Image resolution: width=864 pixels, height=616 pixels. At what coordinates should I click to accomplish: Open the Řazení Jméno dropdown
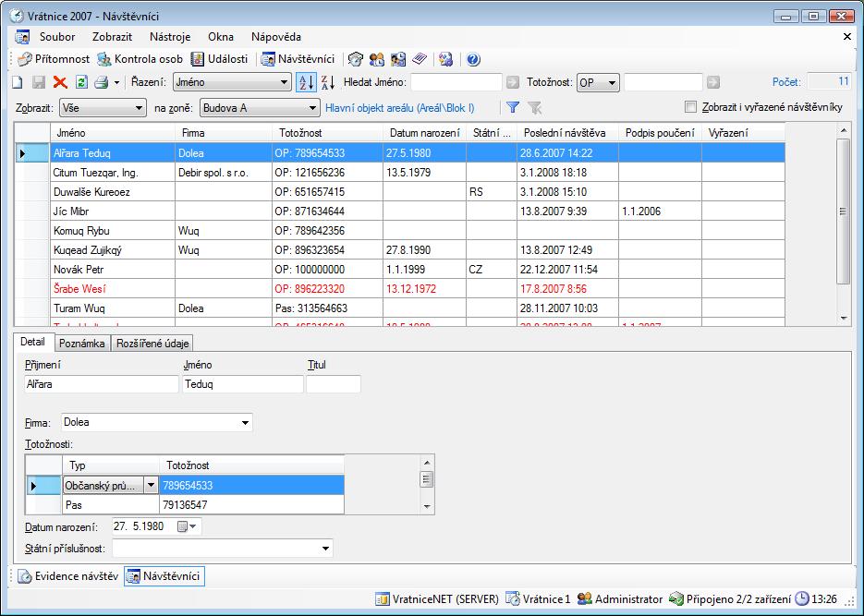click(232, 82)
